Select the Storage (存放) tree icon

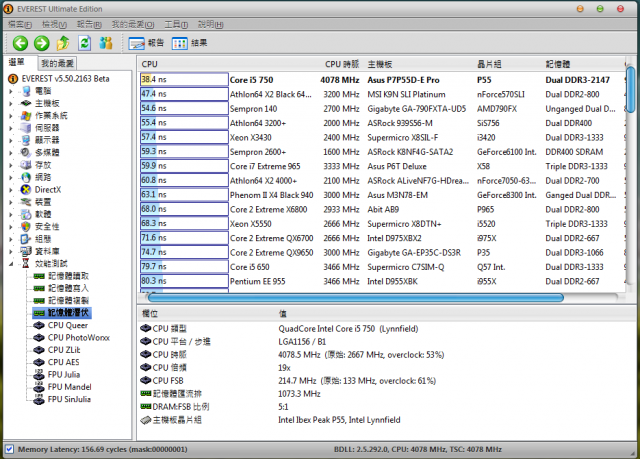coord(26,165)
